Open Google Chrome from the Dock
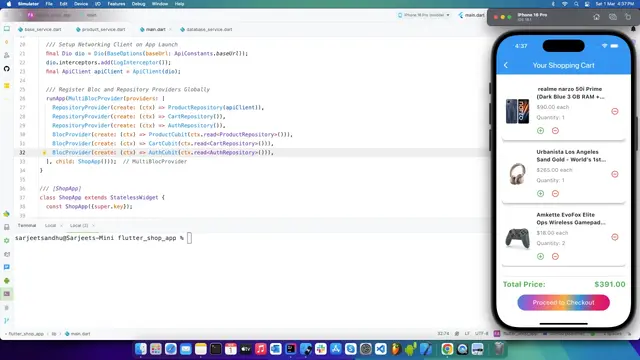 (x=447, y=349)
